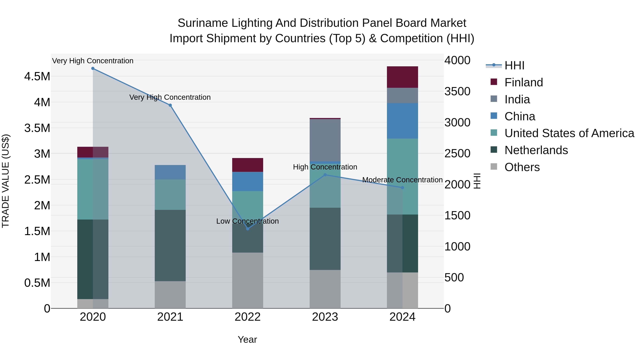The width and height of the screenshot is (644, 362).
Task: Click the 0.5M left axis tick label
Action: click(37, 283)
